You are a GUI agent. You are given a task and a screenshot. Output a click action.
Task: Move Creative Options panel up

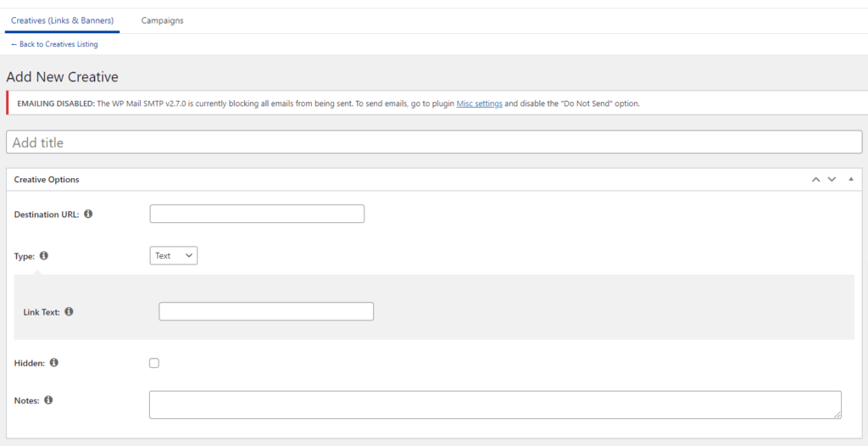click(x=815, y=180)
